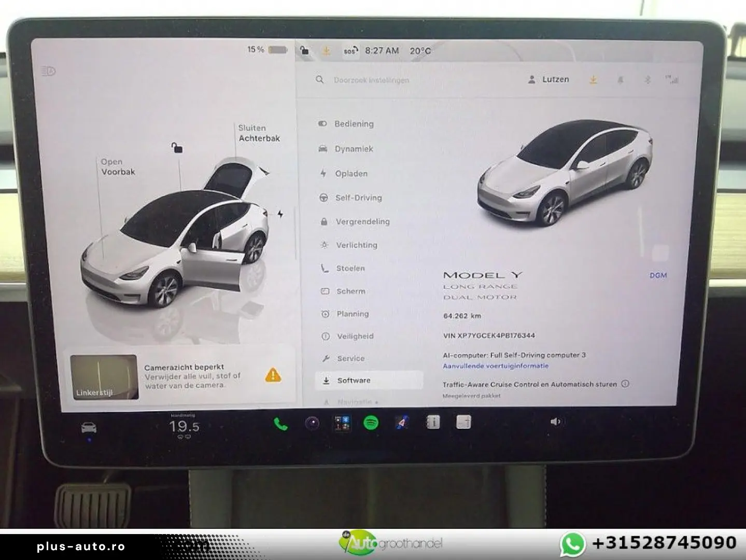
Task: Open the Stoelen seats menu
Action: [350, 268]
